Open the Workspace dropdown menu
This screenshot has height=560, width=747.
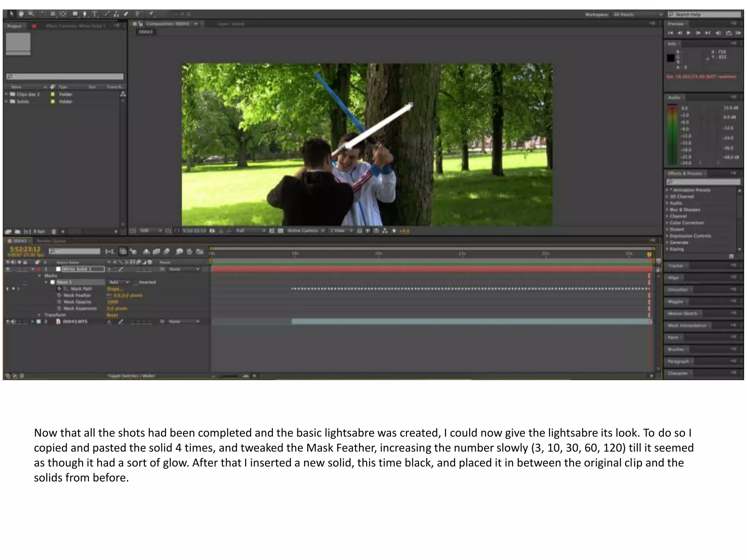click(637, 14)
